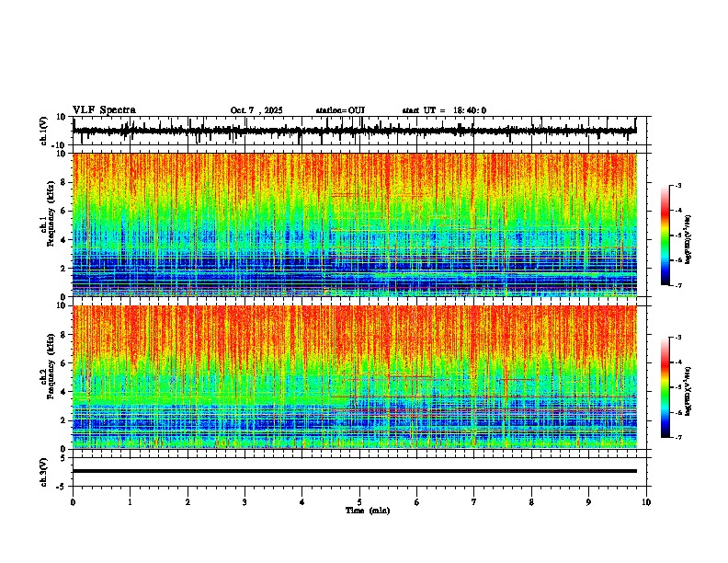Click inside the ch.2 spectrogram plot
Image resolution: width=728 pixels, height=563 pixels.
coord(355,377)
